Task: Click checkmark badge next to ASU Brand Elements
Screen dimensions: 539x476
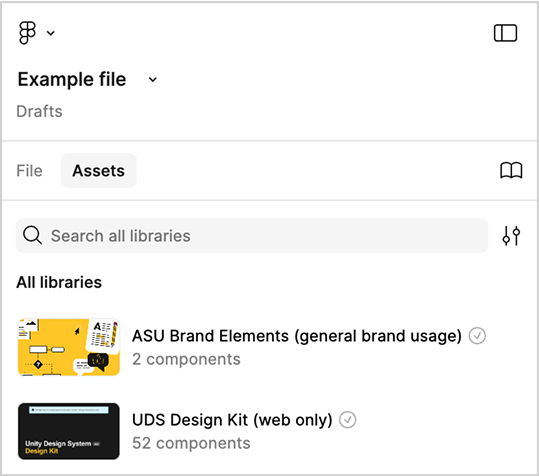Action: point(477,336)
